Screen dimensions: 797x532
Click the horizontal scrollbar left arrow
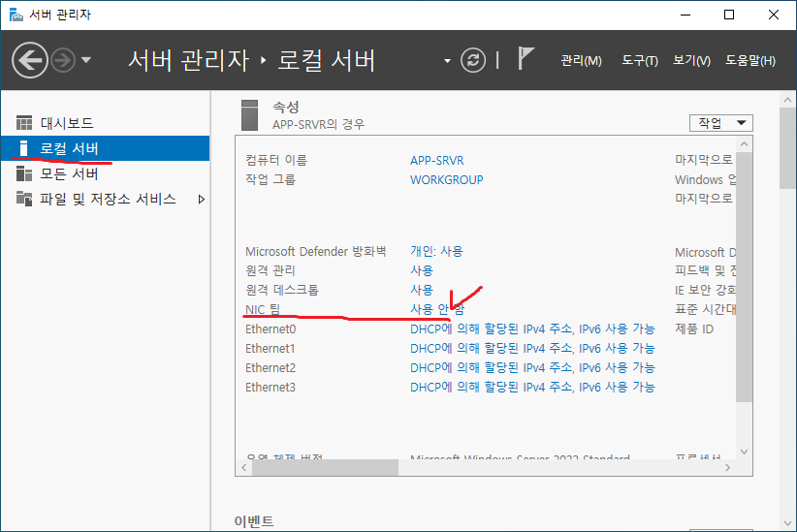(244, 467)
